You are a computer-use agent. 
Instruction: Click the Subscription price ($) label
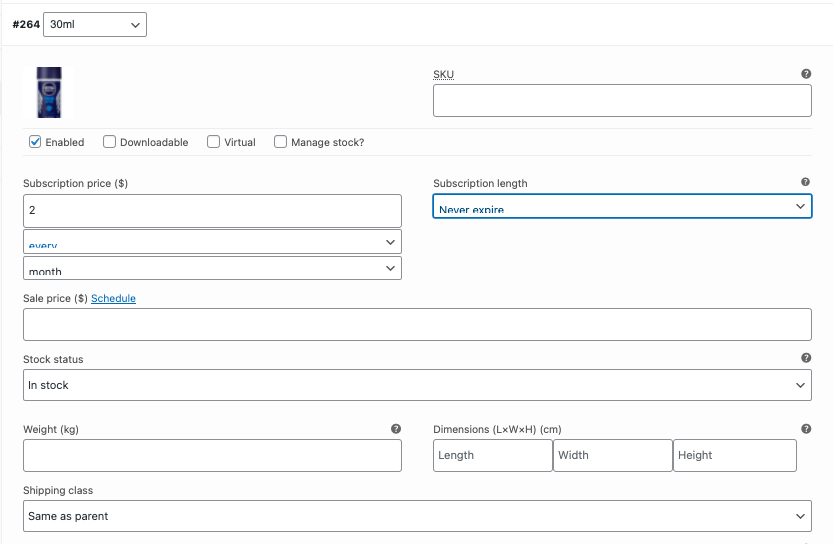(76, 183)
